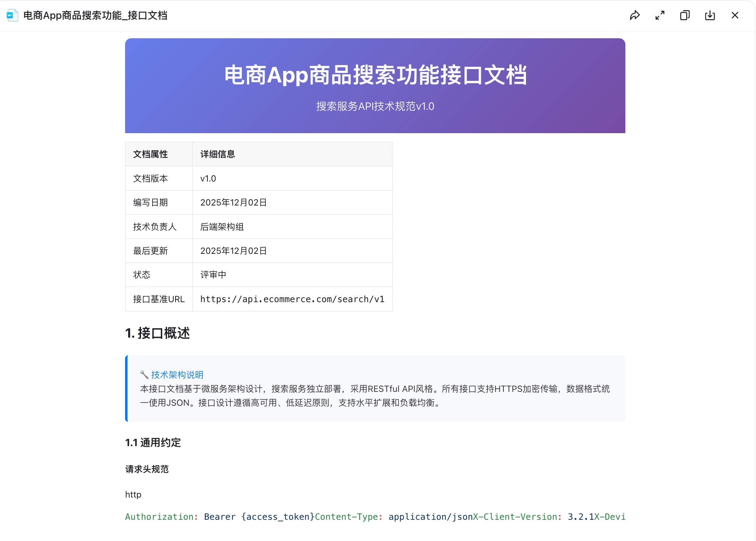Close the document preview window

click(x=735, y=15)
